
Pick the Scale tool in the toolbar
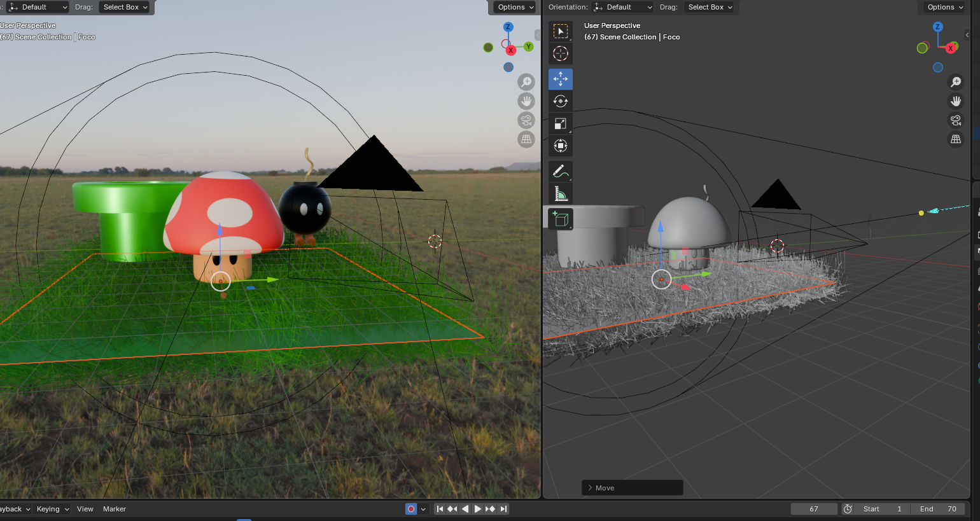(561, 123)
